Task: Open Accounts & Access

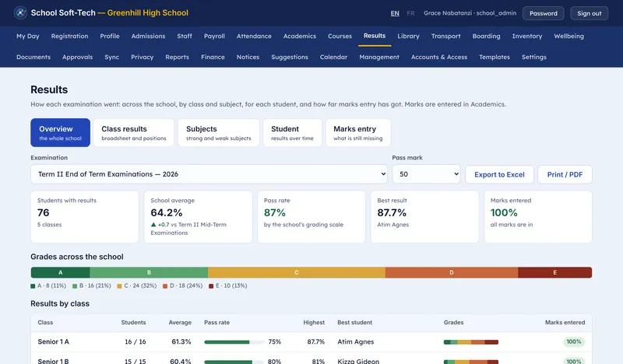Action: [x=439, y=57]
